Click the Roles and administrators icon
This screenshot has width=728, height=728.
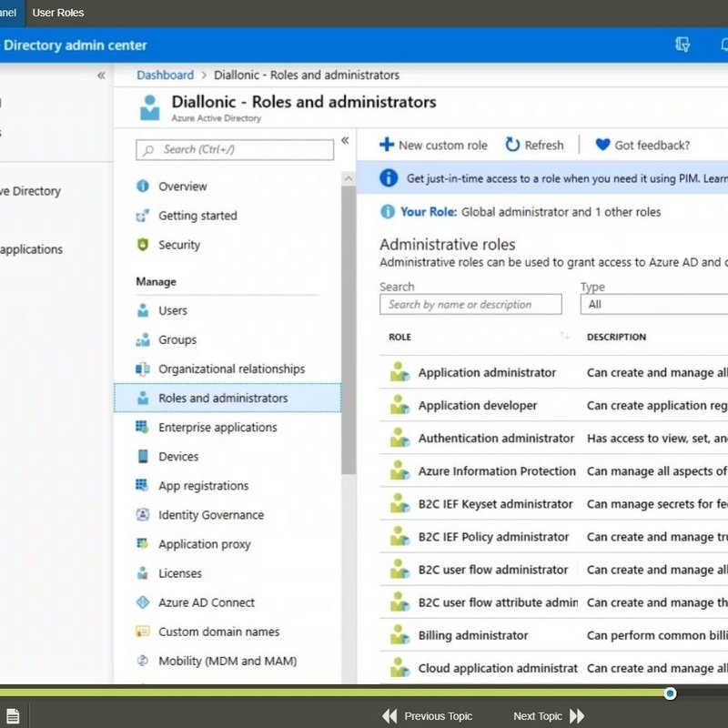pyautogui.click(x=143, y=398)
